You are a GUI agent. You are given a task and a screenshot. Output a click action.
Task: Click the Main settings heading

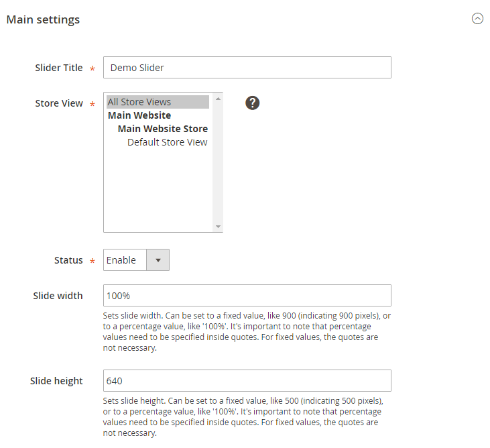43,19
